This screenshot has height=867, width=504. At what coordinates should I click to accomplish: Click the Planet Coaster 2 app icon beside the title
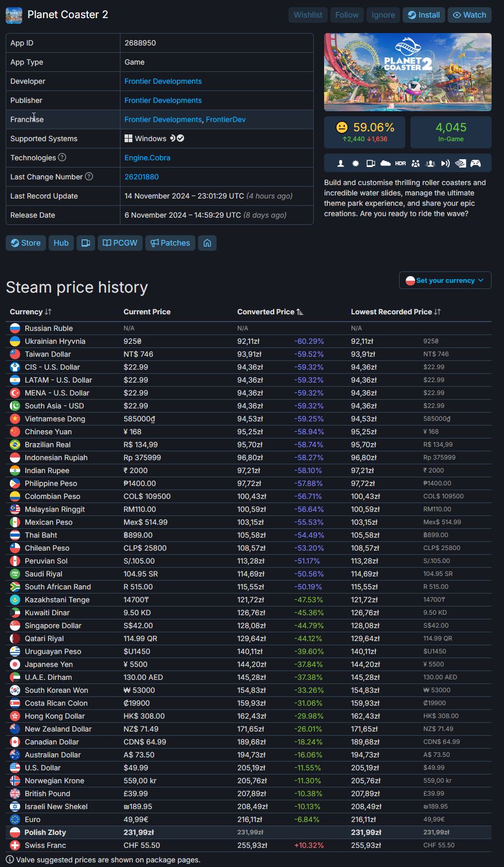(14, 15)
